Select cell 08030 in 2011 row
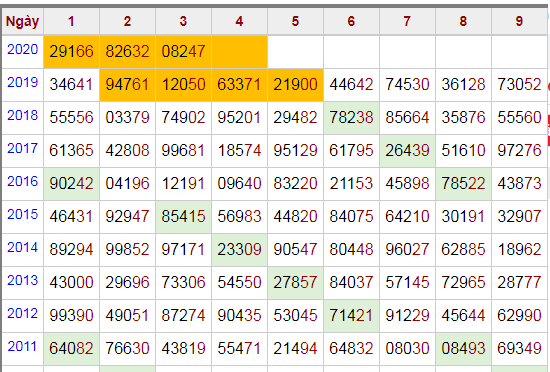 (x=407, y=349)
